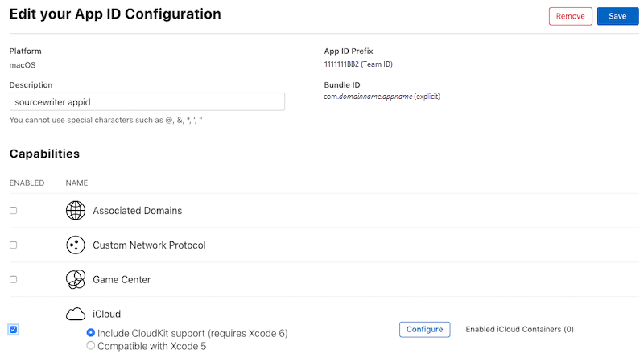Click the iCloud cloud icon

point(76,314)
